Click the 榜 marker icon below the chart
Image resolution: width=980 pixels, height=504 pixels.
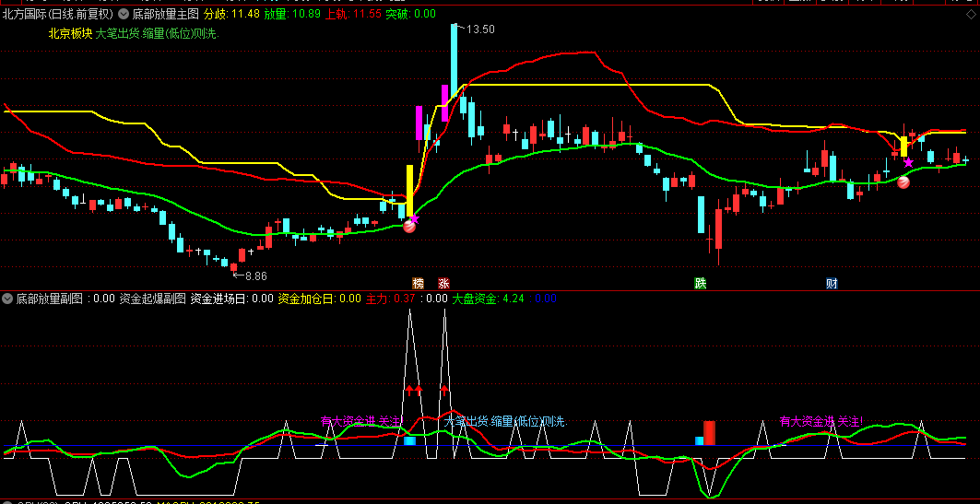(418, 284)
